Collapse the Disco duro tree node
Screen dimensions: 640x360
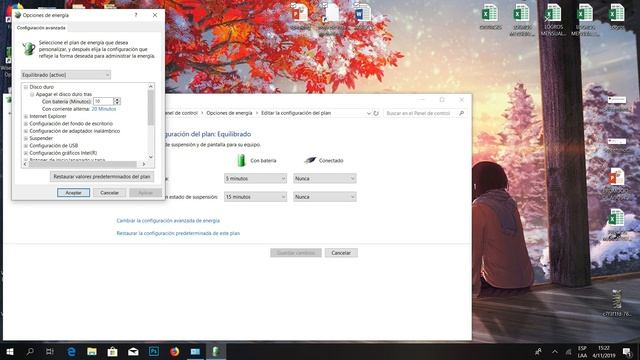(x=26, y=87)
